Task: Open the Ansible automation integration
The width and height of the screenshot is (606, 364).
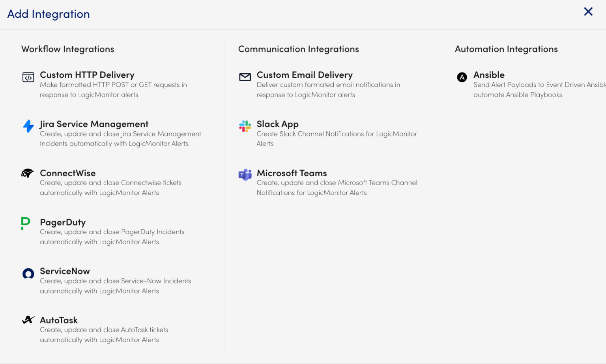Action: (489, 75)
